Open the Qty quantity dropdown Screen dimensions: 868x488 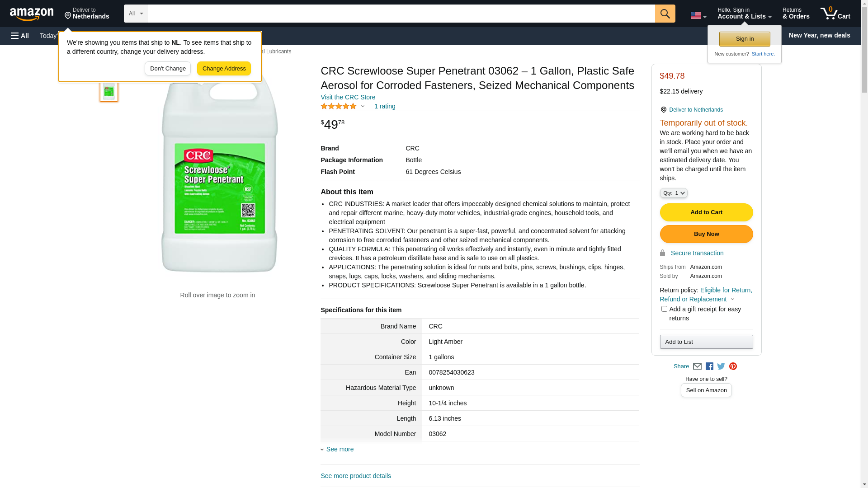coord(673,193)
